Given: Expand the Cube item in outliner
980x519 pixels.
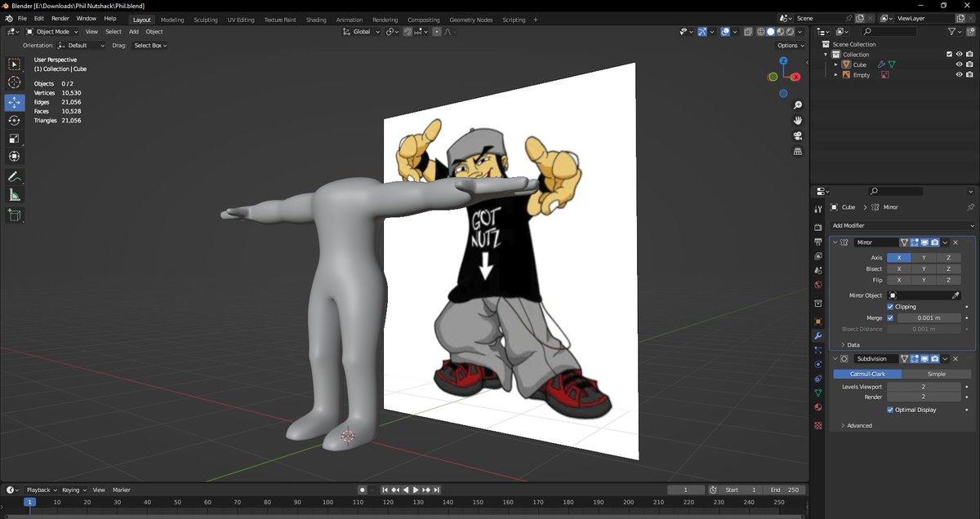Looking at the screenshot, I should point(835,64).
